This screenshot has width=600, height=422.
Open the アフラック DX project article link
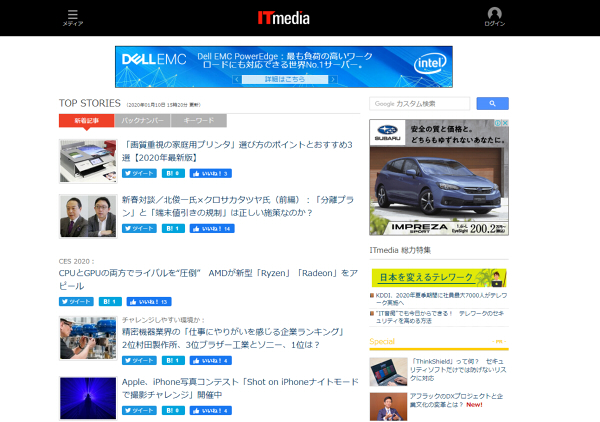click(x=456, y=400)
